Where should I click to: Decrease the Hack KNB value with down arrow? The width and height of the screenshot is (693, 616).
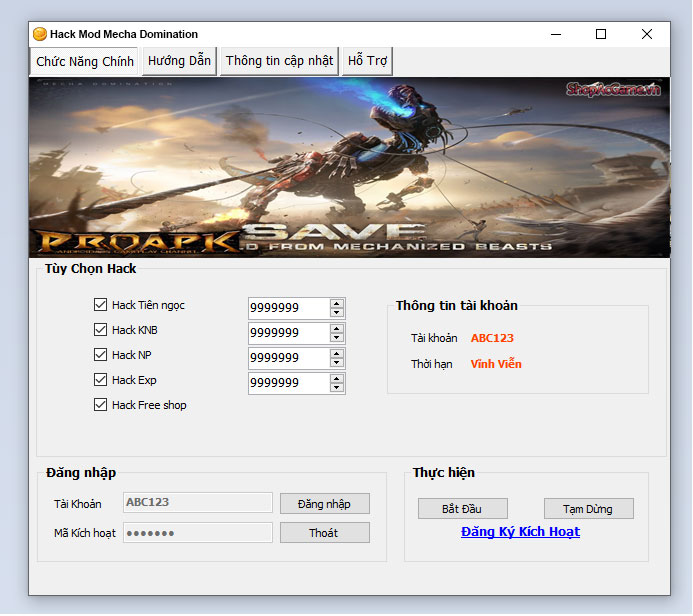tap(337, 338)
